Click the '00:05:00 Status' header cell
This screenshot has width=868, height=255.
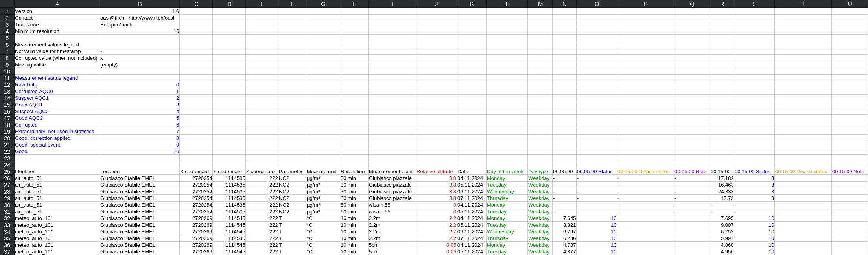596,172
